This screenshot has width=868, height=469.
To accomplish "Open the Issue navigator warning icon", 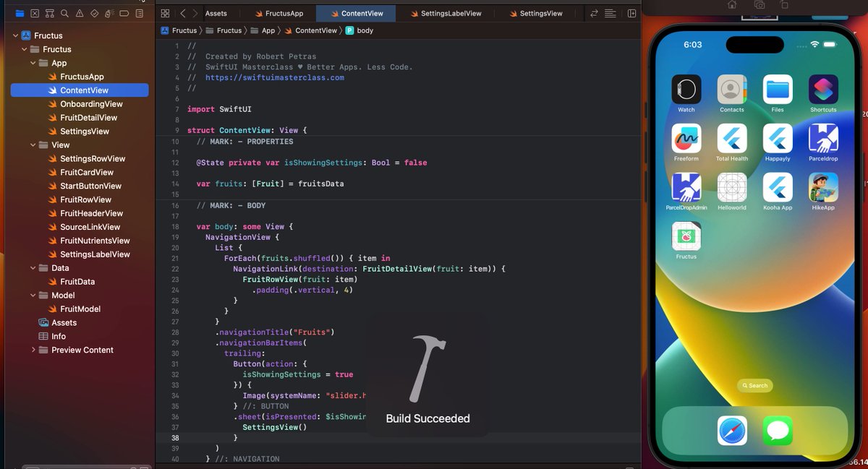I will pos(80,13).
